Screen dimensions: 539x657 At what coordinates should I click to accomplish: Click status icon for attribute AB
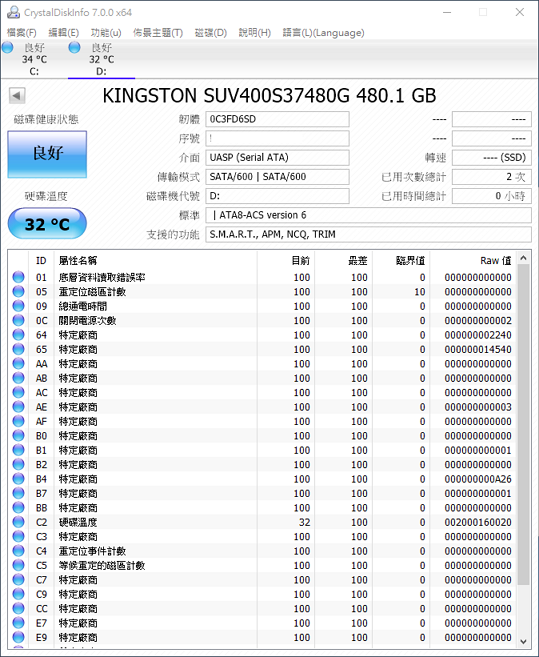coord(18,378)
